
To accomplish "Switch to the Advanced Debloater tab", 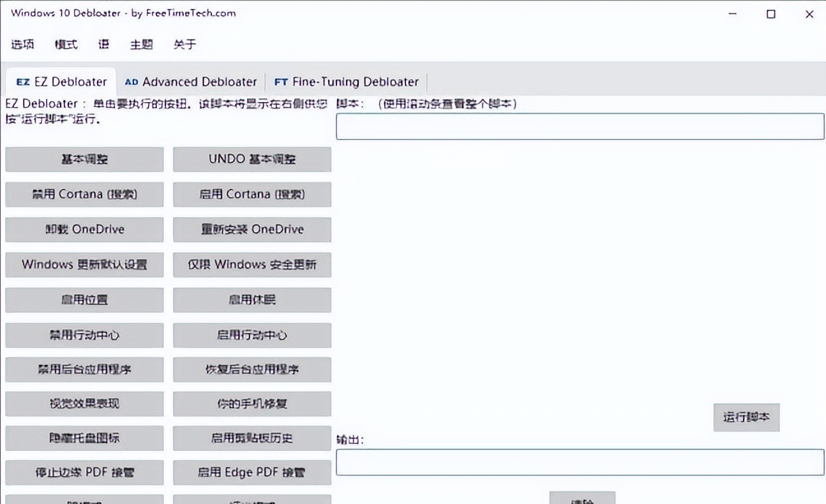I will (190, 82).
